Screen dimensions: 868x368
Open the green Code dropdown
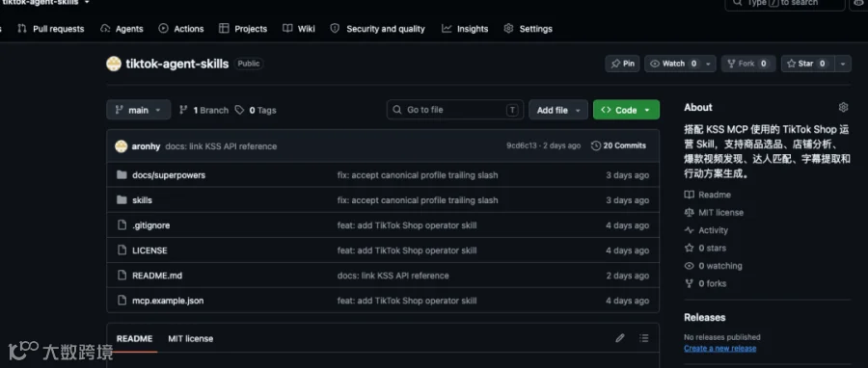pyautogui.click(x=626, y=110)
